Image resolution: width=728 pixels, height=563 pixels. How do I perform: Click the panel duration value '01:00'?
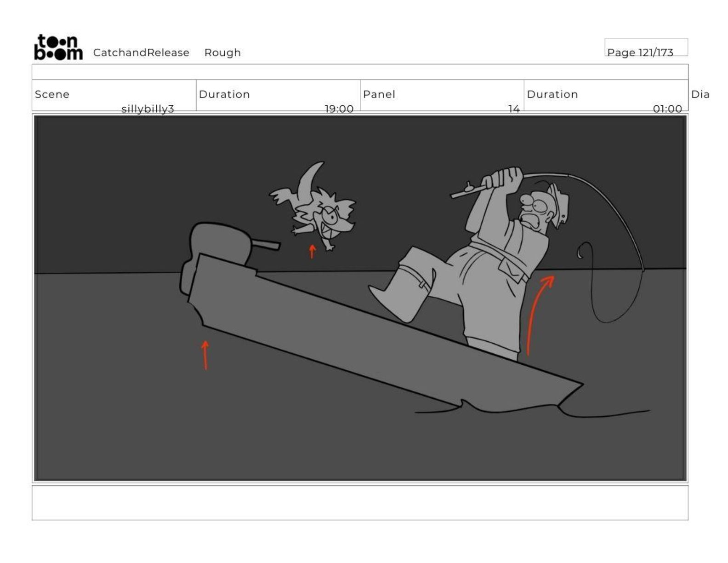point(667,109)
